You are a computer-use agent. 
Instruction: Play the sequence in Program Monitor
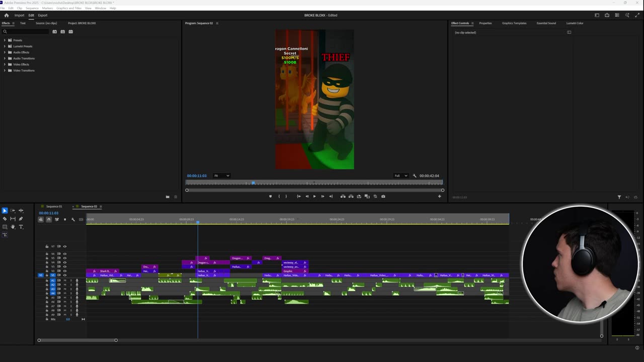coord(315,197)
